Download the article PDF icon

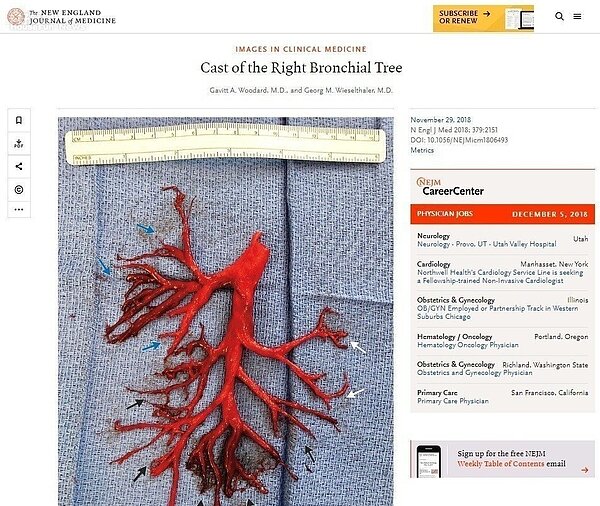point(19,144)
